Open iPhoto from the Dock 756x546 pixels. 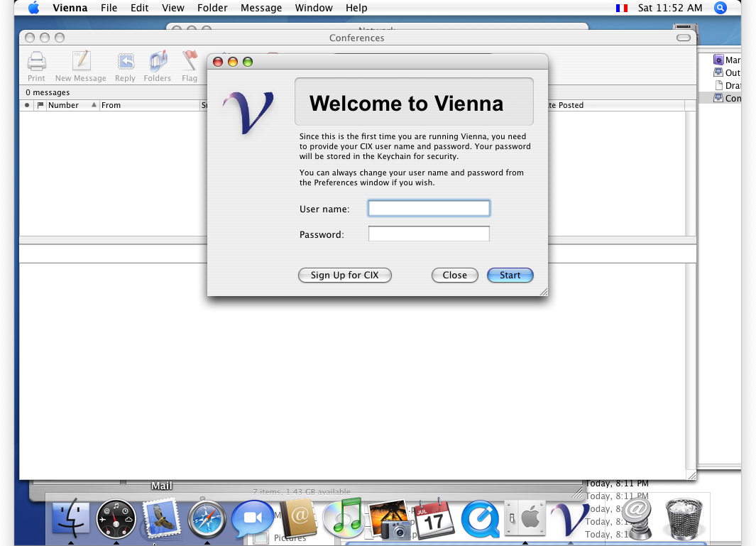point(389,519)
